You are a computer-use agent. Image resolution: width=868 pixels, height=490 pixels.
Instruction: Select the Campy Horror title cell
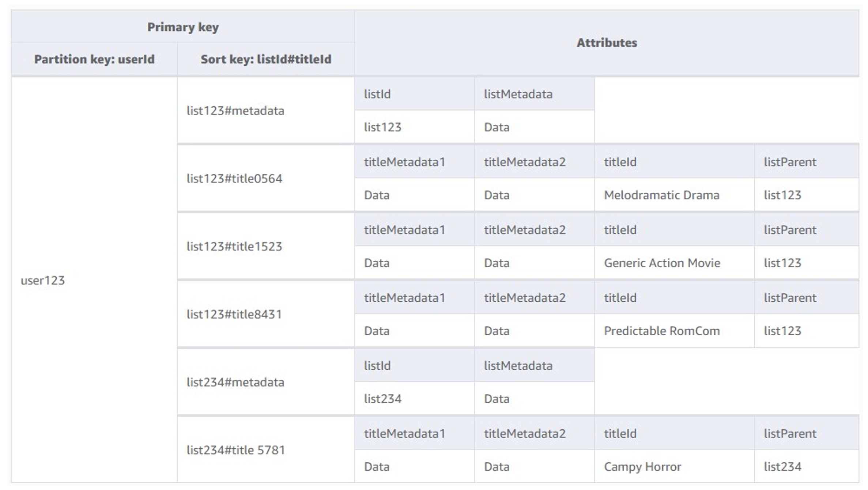pos(642,467)
